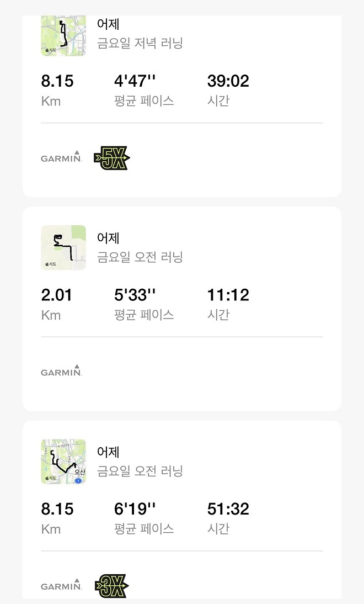This screenshot has height=604, width=364.
Task: Open the 5X achievement badge
Action: [111, 158]
